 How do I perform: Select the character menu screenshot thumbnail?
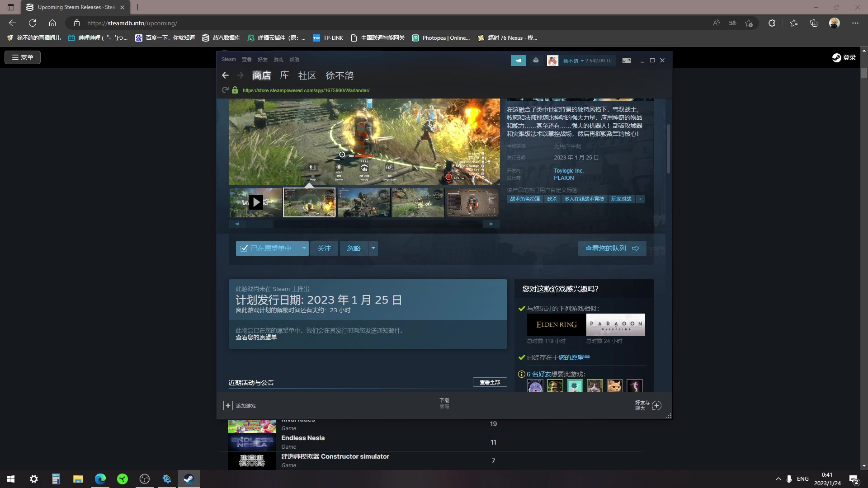point(472,202)
